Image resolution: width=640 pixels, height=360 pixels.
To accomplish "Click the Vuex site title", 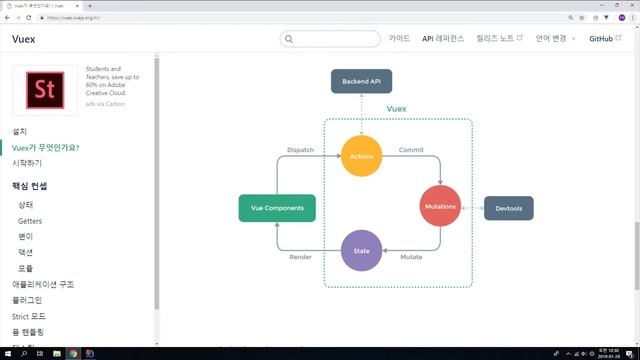I will tap(24, 39).
